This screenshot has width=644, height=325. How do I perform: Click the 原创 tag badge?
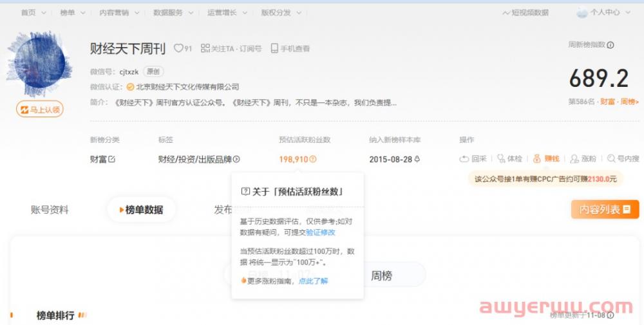point(153,71)
